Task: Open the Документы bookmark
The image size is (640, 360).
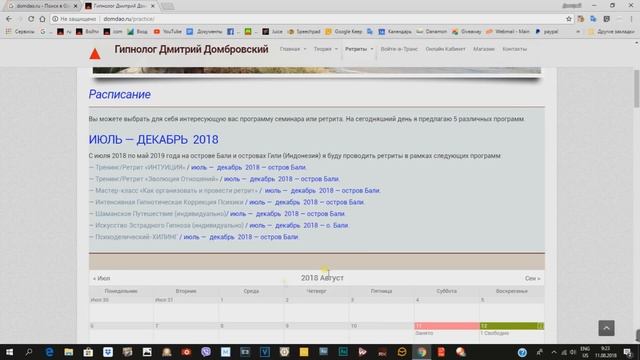Action: 204,31
